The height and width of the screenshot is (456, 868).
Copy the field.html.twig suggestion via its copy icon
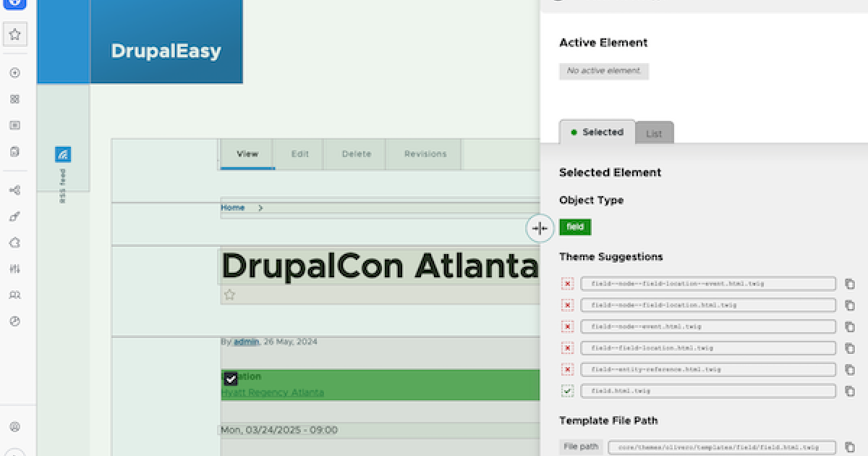pos(849,390)
